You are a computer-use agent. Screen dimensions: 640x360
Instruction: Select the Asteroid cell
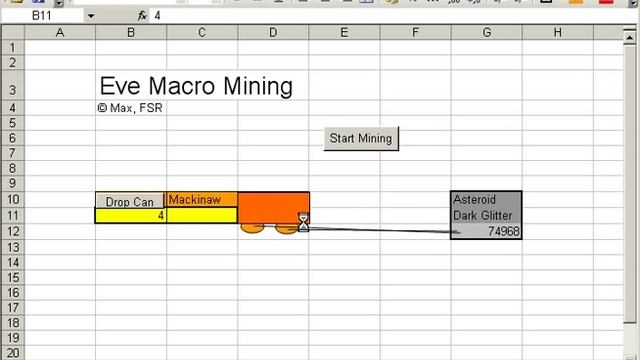(486, 200)
